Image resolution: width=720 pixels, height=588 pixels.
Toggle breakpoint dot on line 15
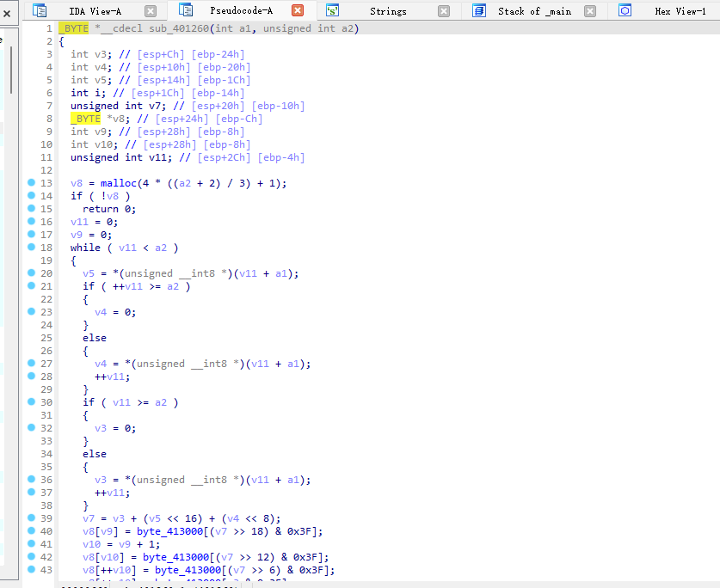(x=31, y=208)
